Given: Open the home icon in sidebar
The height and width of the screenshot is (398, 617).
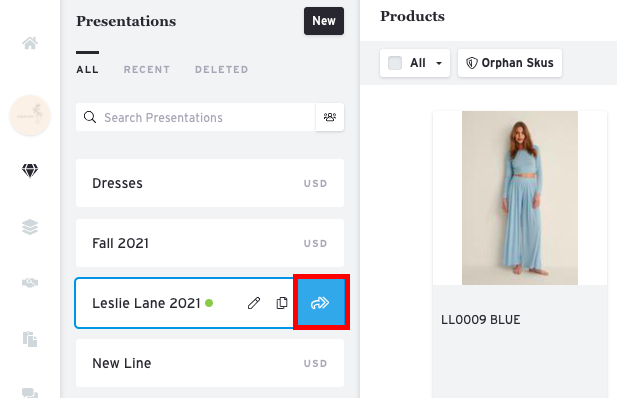Looking at the screenshot, I should [x=30, y=43].
